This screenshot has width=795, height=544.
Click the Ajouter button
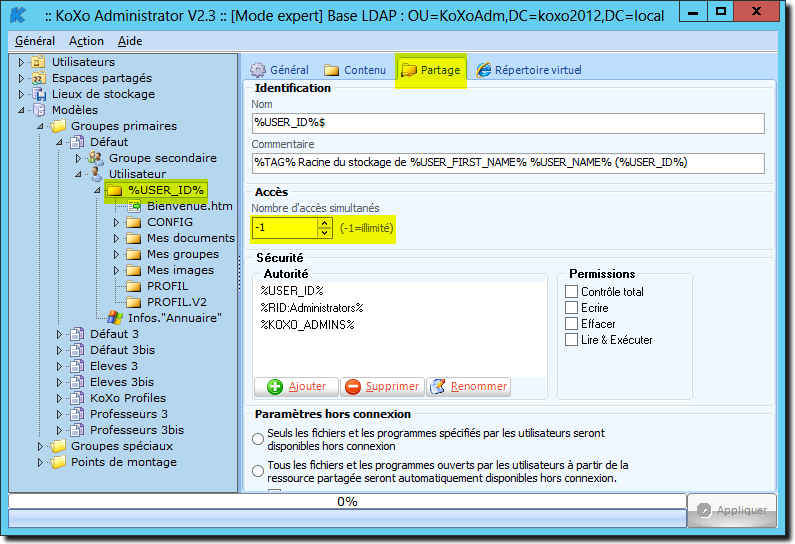pyautogui.click(x=297, y=387)
